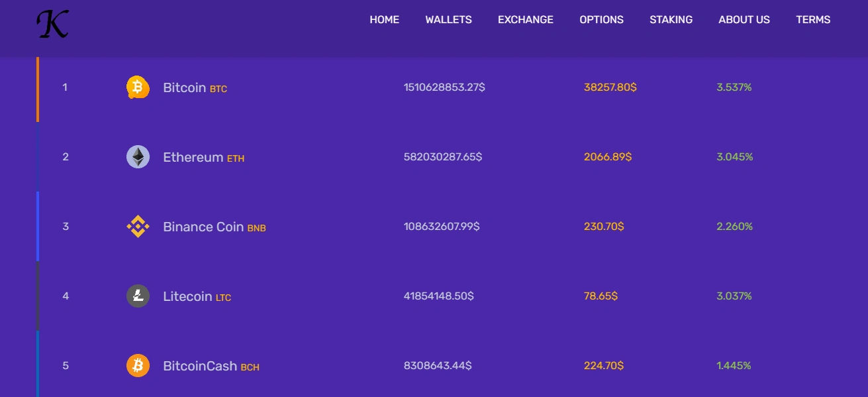Select OPTIONS in the navigation bar
This screenshot has width=868, height=397.
coord(601,20)
